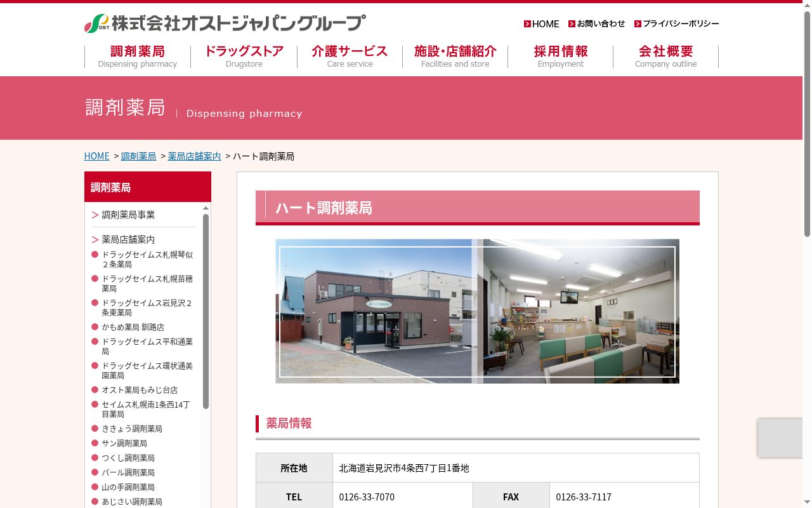812x508 pixels.
Task: Click the address 北海道岩見沢市4条西7丁目1番地
Action: click(x=404, y=468)
